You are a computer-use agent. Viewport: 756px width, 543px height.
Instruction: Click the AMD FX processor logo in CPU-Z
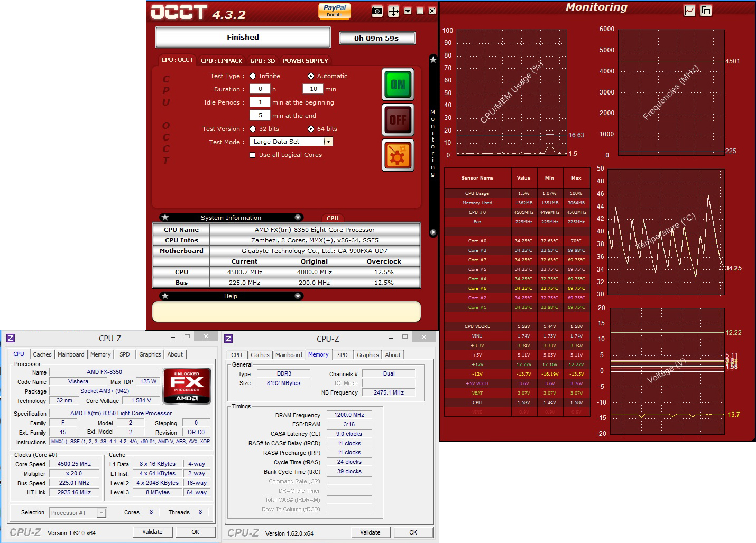[187, 386]
